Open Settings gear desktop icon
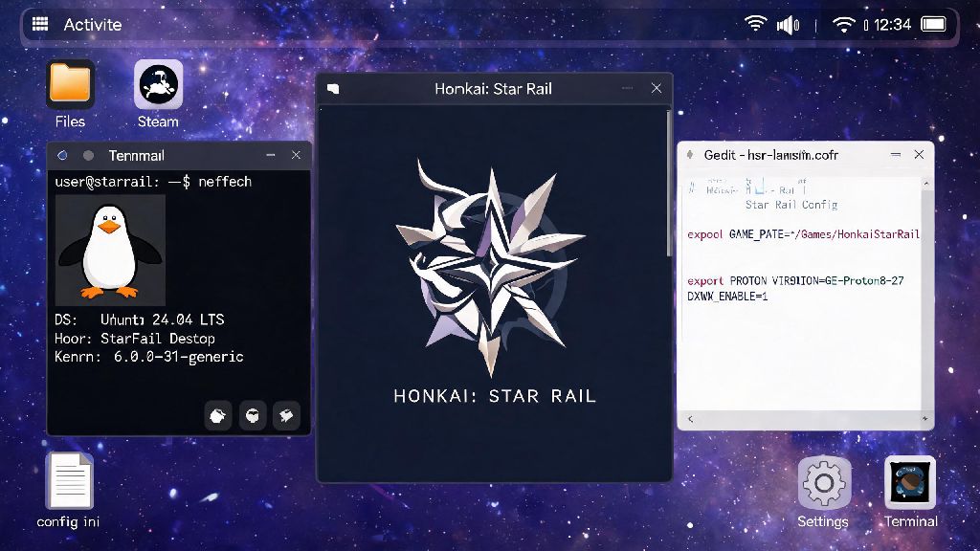Screen dimensions: 980x551 point(824,483)
